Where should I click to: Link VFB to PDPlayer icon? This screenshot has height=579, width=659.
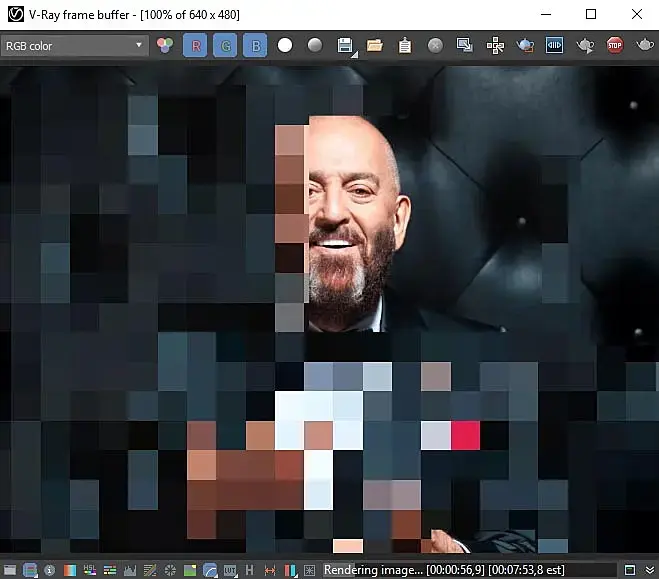555,45
